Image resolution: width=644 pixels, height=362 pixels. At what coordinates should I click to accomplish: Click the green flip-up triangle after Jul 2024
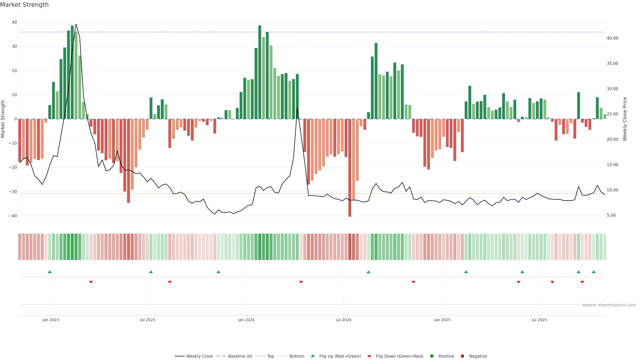coord(368,272)
